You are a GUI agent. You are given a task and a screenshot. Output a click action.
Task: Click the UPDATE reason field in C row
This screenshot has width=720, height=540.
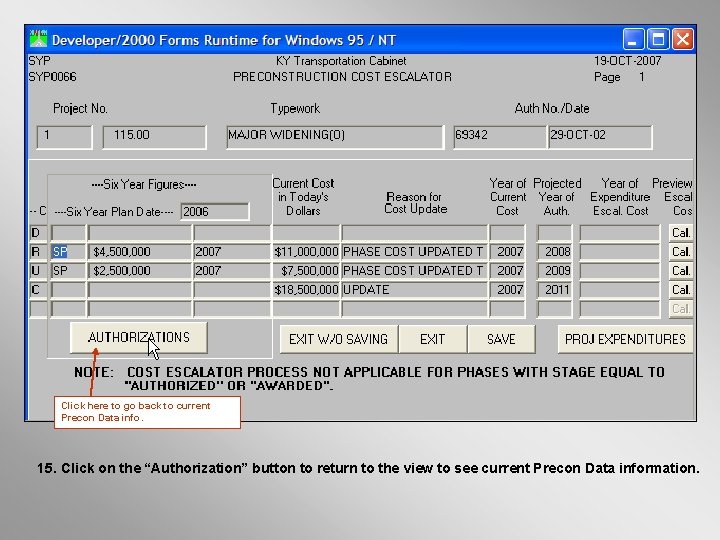(414, 290)
